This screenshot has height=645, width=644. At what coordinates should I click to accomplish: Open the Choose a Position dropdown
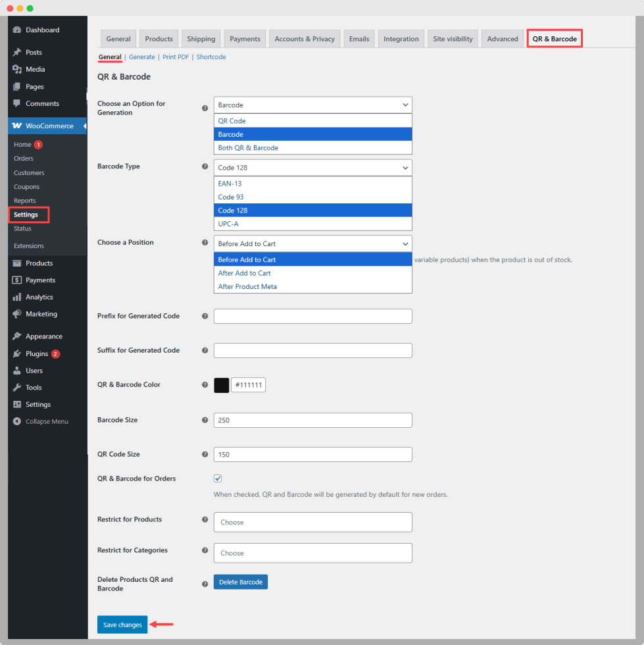coord(313,244)
